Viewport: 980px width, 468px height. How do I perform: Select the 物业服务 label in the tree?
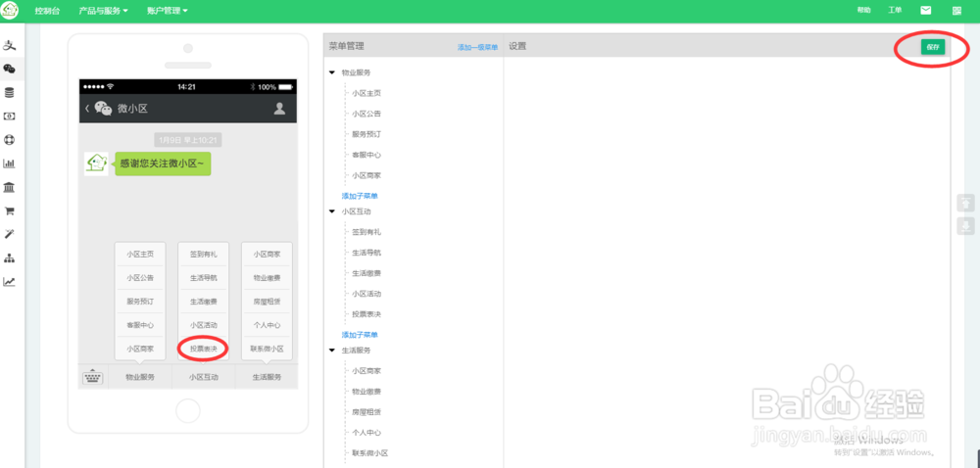pos(357,72)
